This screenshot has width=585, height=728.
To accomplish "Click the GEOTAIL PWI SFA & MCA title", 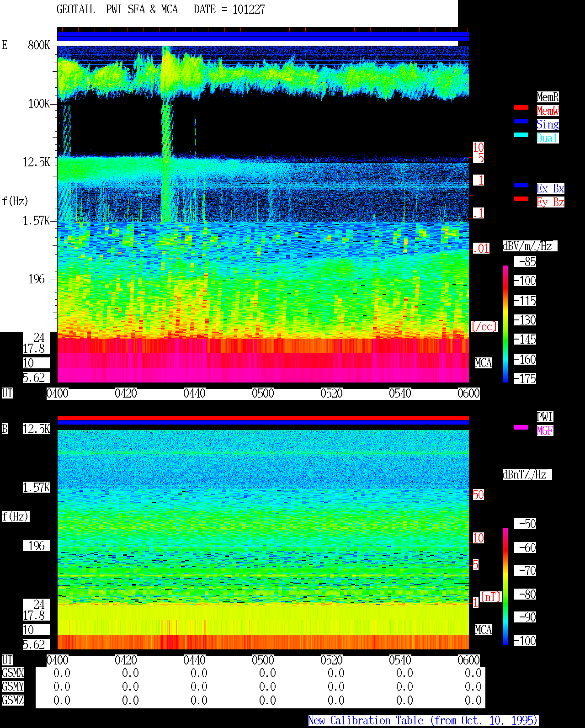I will pyautogui.click(x=117, y=10).
